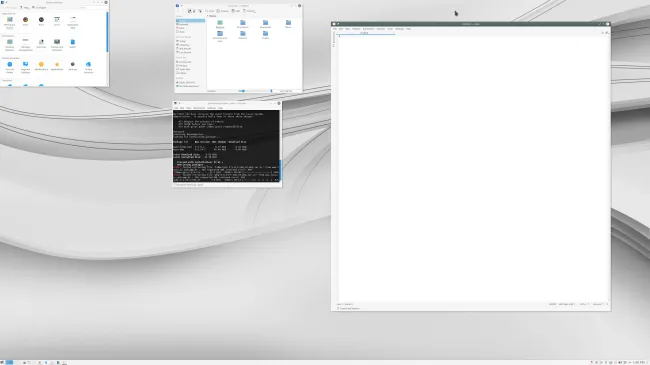This screenshot has width=650, height=365.
Task: Click the Find search icon in Dolphin toolbar
Action: coord(209,11)
